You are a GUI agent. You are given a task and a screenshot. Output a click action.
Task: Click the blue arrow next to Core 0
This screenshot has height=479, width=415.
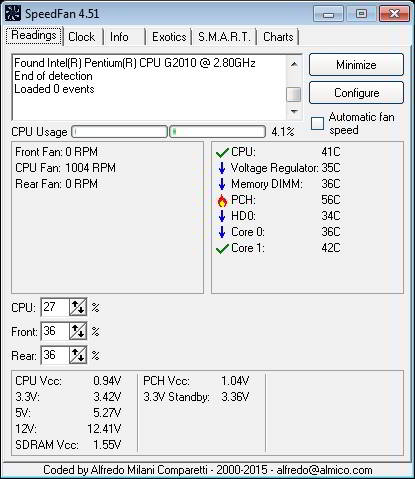click(222, 232)
